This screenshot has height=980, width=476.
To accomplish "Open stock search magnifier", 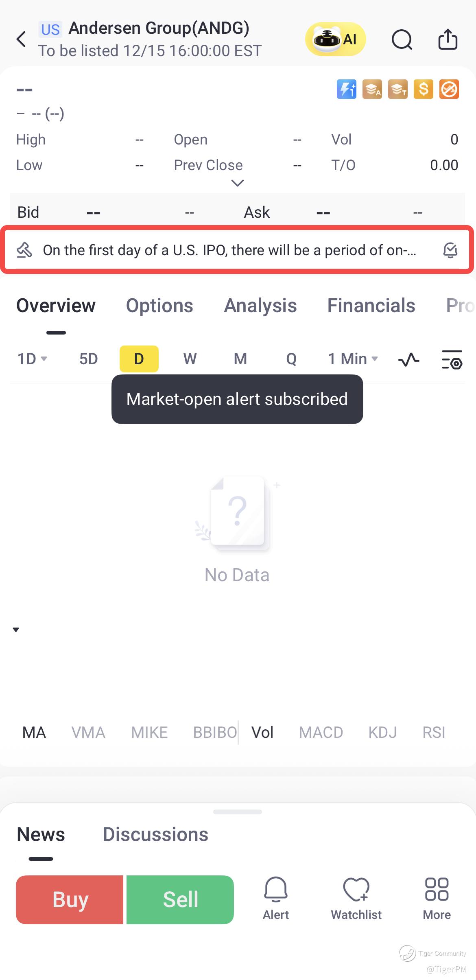I will click(x=402, y=39).
